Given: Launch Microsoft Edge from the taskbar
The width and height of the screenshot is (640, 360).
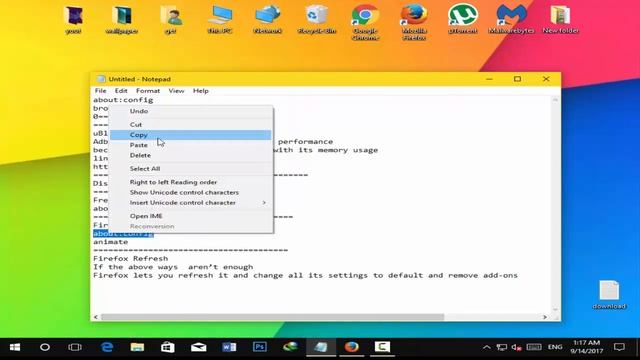Looking at the screenshot, I should [x=107, y=347].
